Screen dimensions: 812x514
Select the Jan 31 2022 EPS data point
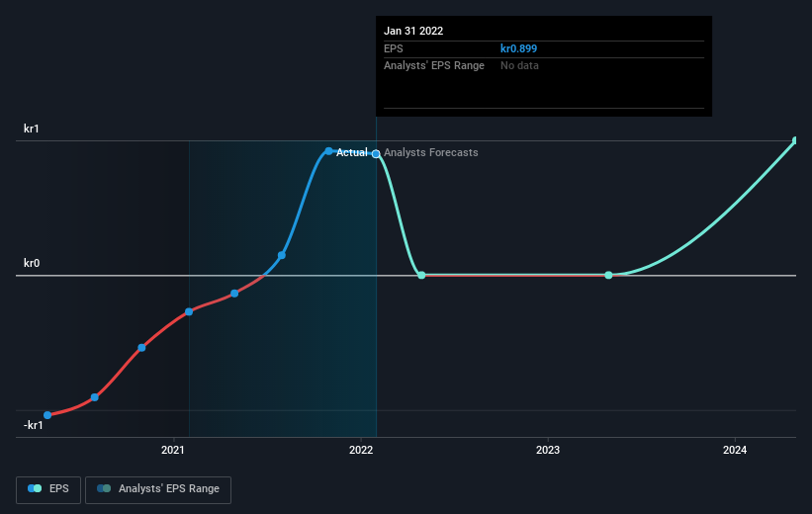click(376, 154)
